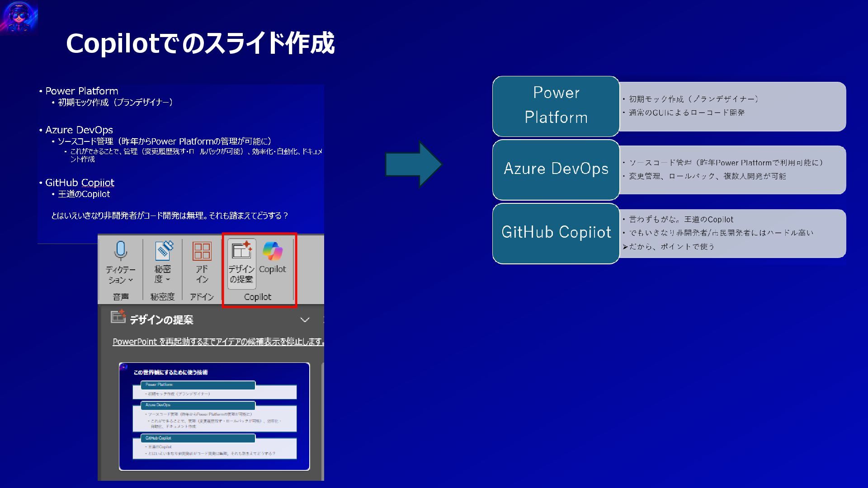Click the slide title Copilotでのスライド作成

(x=200, y=43)
